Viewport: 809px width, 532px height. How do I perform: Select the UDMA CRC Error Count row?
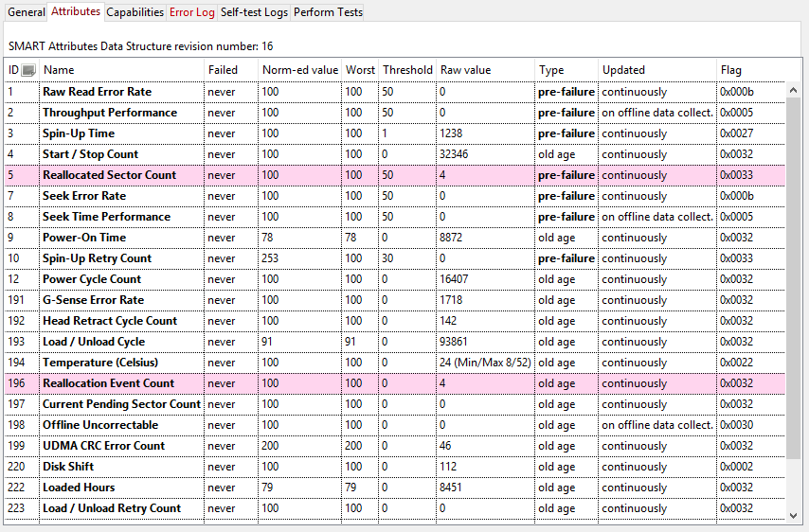pyautogui.click(x=103, y=446)
